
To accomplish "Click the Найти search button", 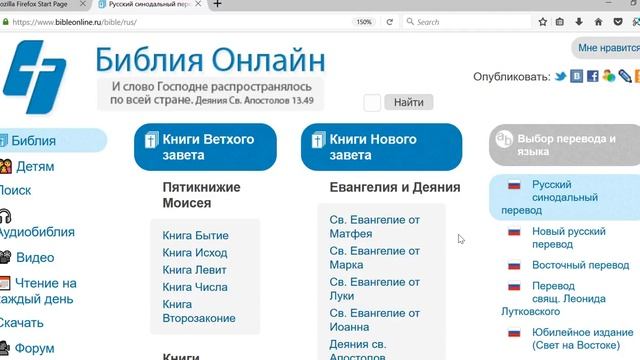I will pyautogui.click(x=409, y=102).
